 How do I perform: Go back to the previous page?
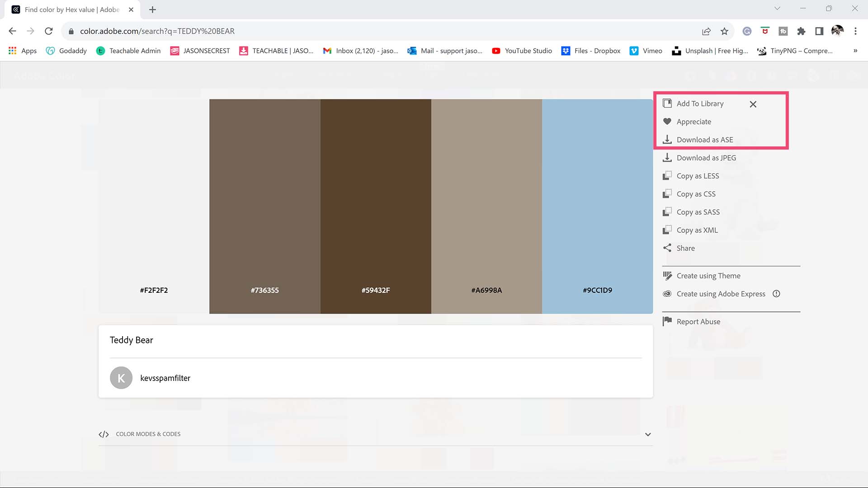[13, 31]
